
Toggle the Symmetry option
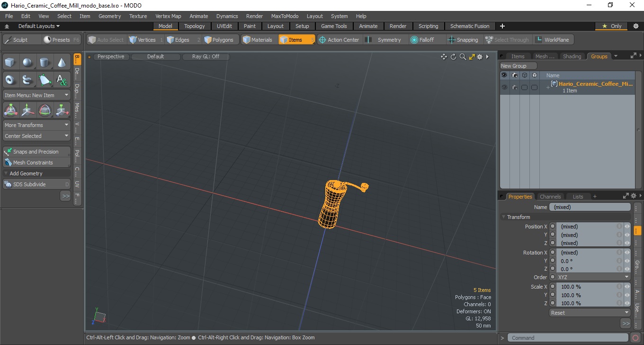384,40
